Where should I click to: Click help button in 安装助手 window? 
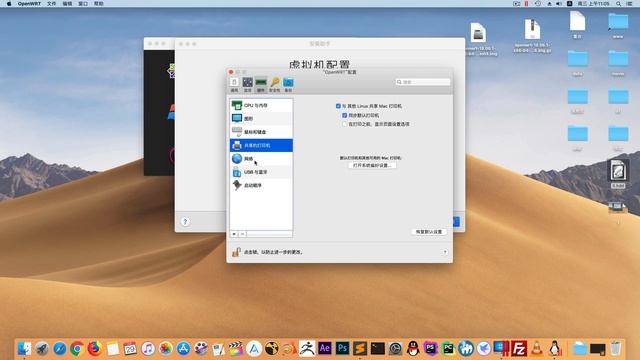click(185, 222)
